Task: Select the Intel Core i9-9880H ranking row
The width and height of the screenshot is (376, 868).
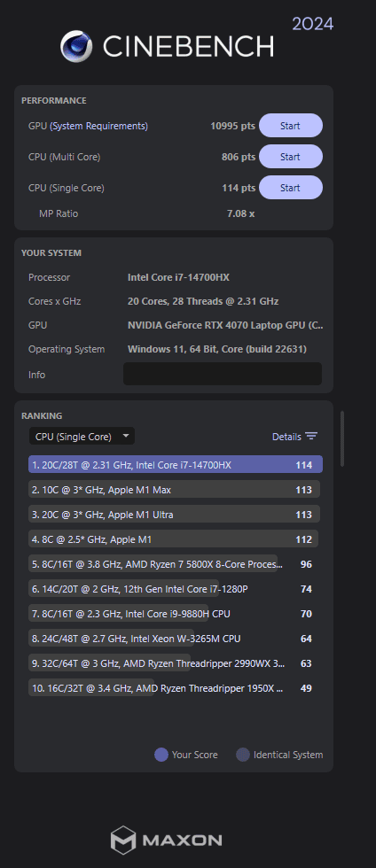Action: tap(176, 614)
